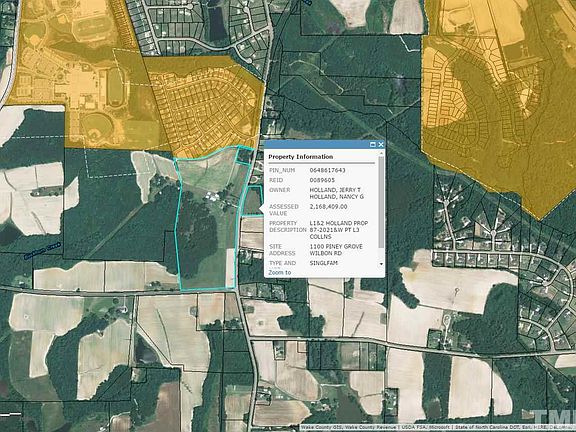
Task: Select the large cyan-outlined parcel
Action: (x=209, y=220)
